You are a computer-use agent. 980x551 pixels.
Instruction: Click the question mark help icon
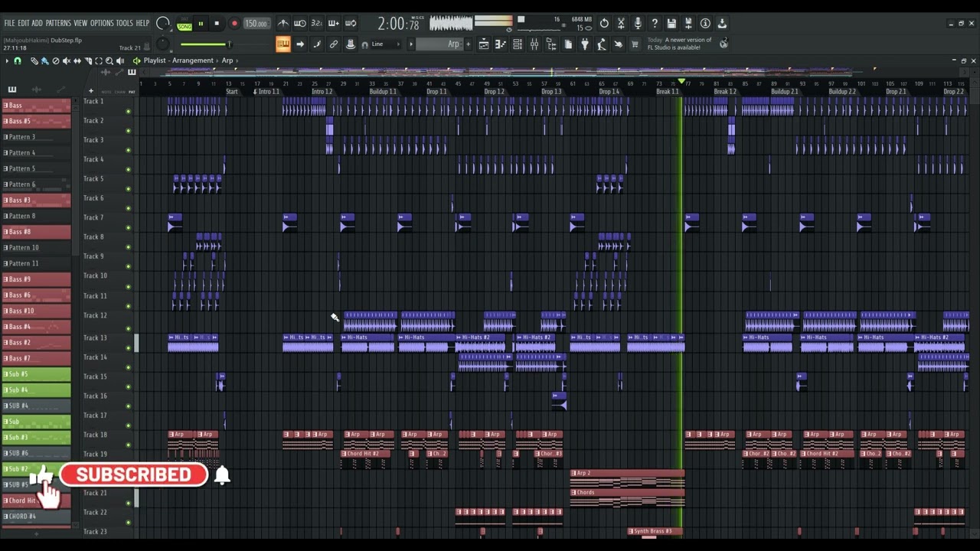[654, 24]
